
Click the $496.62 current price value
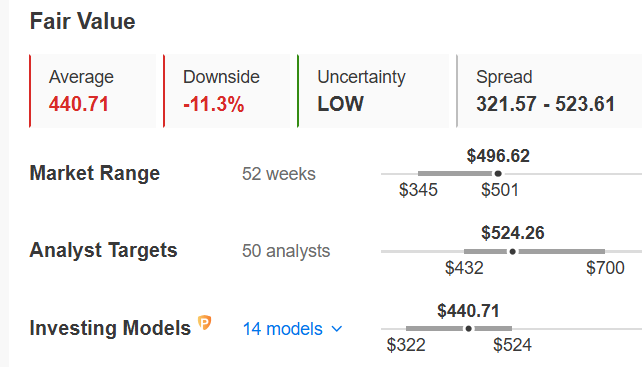498,156
